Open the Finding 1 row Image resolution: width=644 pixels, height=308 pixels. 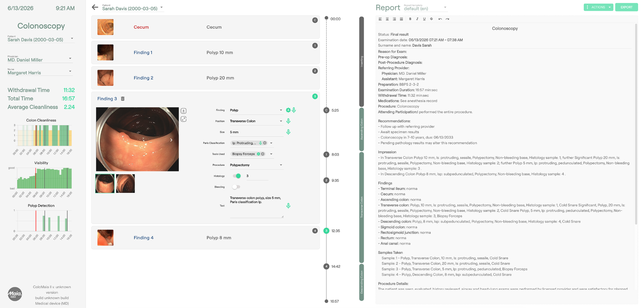pyautogui.click(x=206, y=52)
